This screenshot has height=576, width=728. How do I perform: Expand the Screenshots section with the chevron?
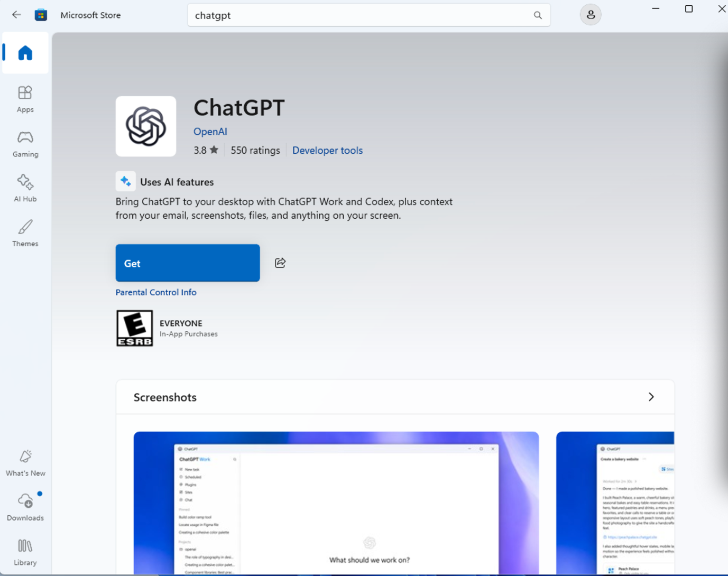[x=651, y=397]
